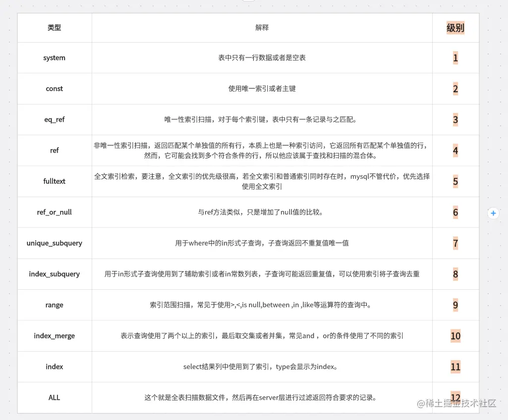
Task: Select the highlighted level number 9
Action: click(455, 305)
